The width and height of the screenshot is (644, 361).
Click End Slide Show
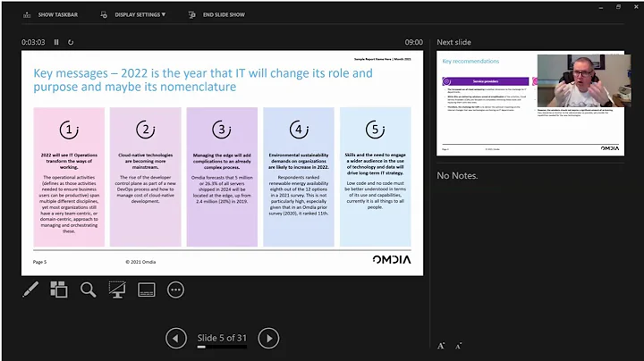click(x=224, y=15)
